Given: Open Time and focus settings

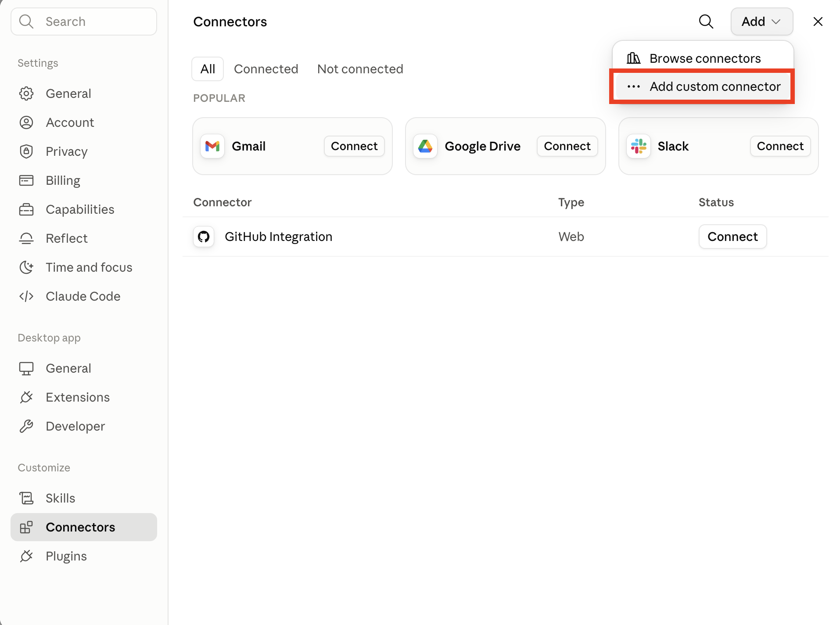Looking at the screenshot, I should (x=84, y=267).
